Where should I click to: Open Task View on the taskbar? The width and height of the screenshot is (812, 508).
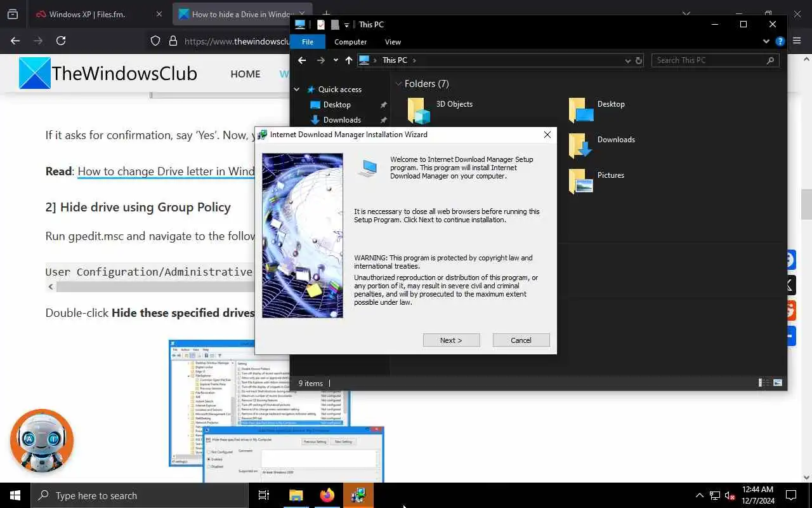coord(264,495)
